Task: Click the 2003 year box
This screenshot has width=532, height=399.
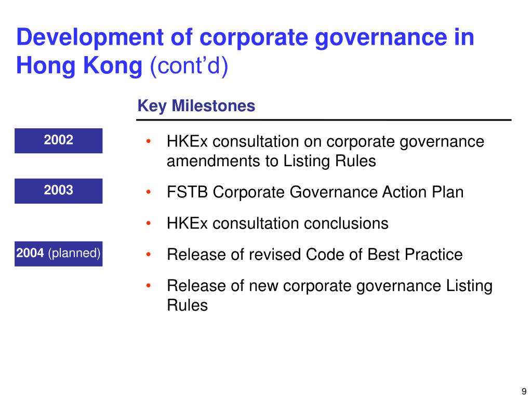Action: click(58, 191)
